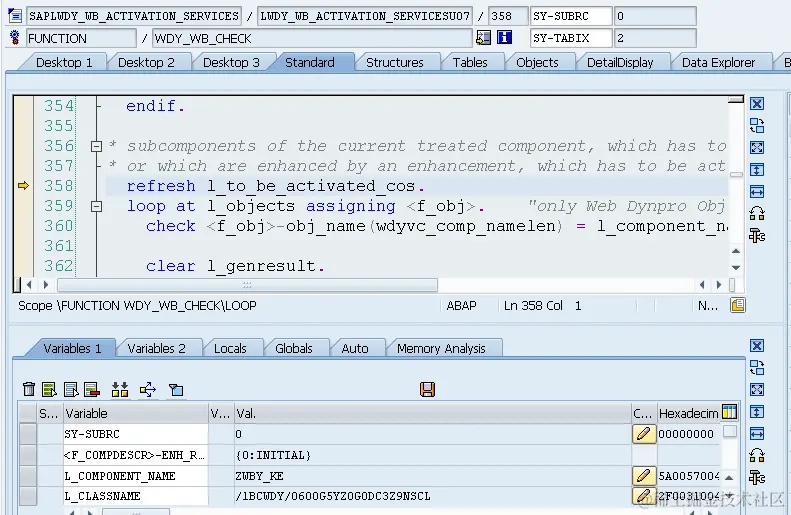The height and width of the screenshot is (515, 791).
Task: Click full-screen icon of variables panel
Action: 757,389
